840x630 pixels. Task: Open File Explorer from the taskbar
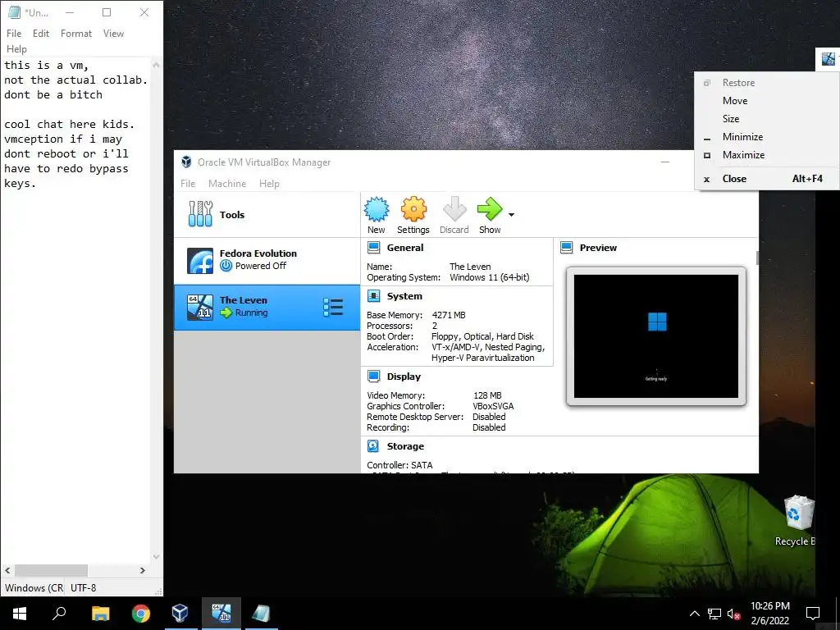point(100,614)
